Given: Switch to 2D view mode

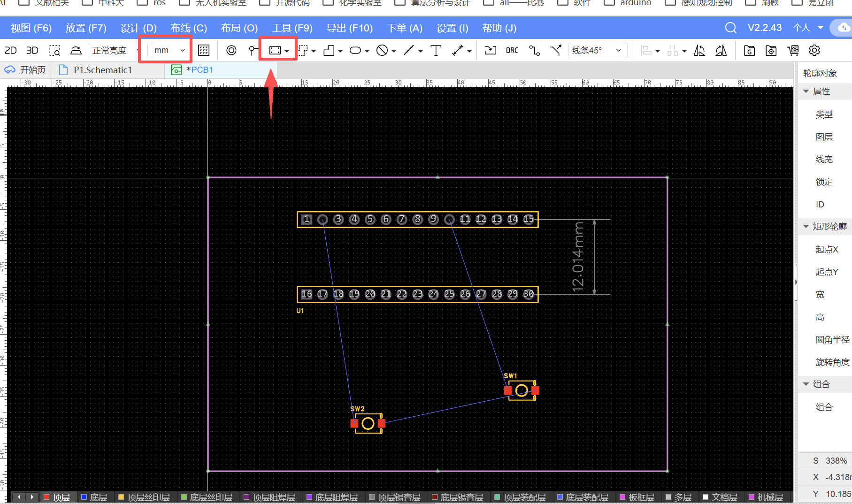Looking at the screenshot, I should (11, 50).
